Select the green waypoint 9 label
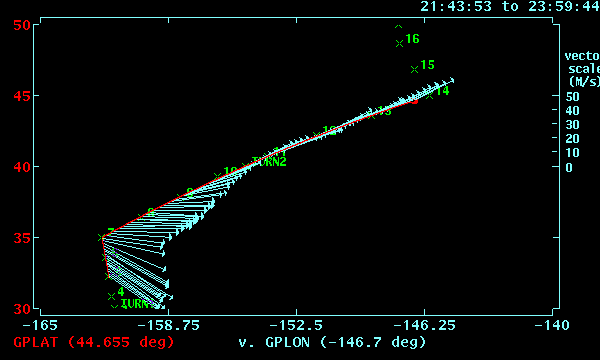Screen dimensions: 600x360 pos(190,192)
